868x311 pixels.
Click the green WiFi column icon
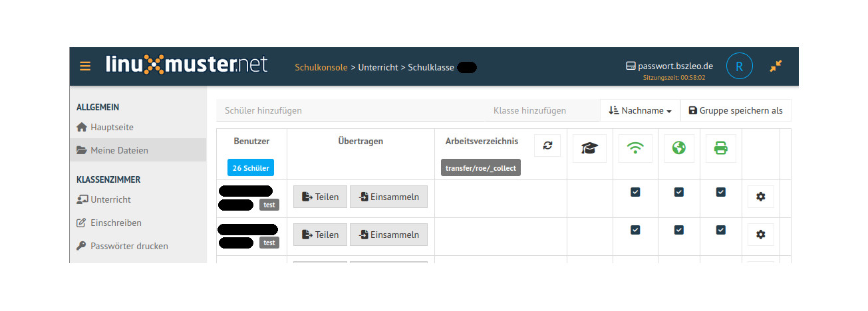click(635, 149)
